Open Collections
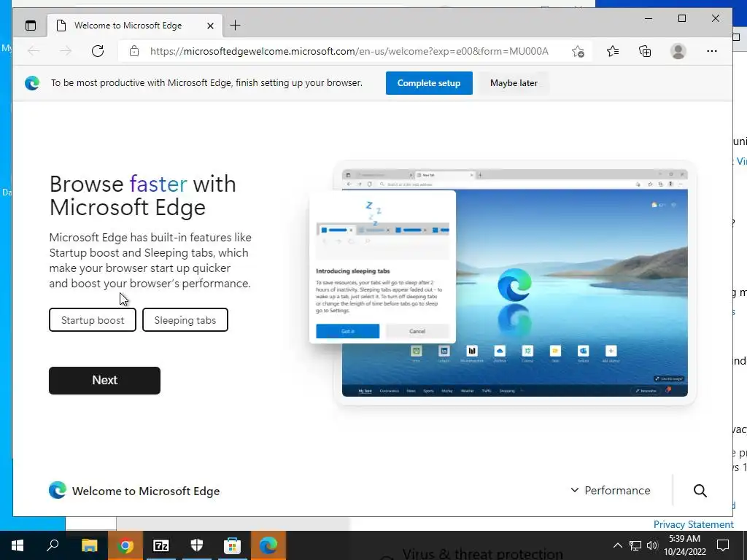 tap(645, 51)
